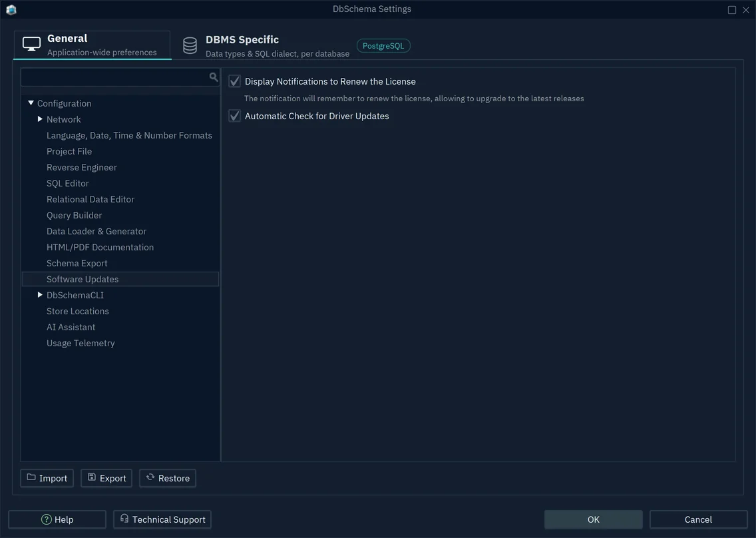
Task: Click the save disk icon on Export
Action: point(92,477)
